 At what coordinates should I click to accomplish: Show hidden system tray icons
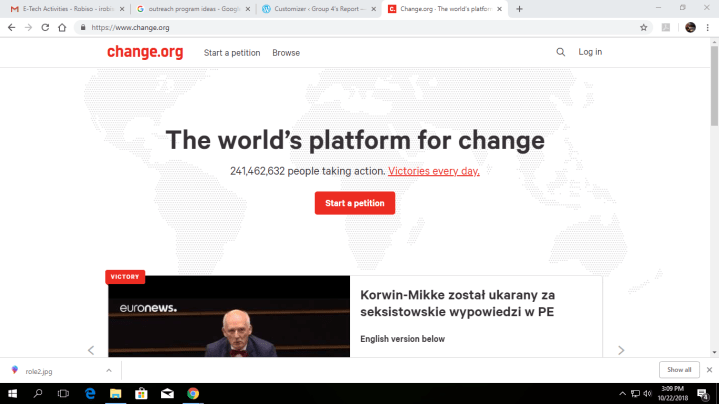pos(622,393)
